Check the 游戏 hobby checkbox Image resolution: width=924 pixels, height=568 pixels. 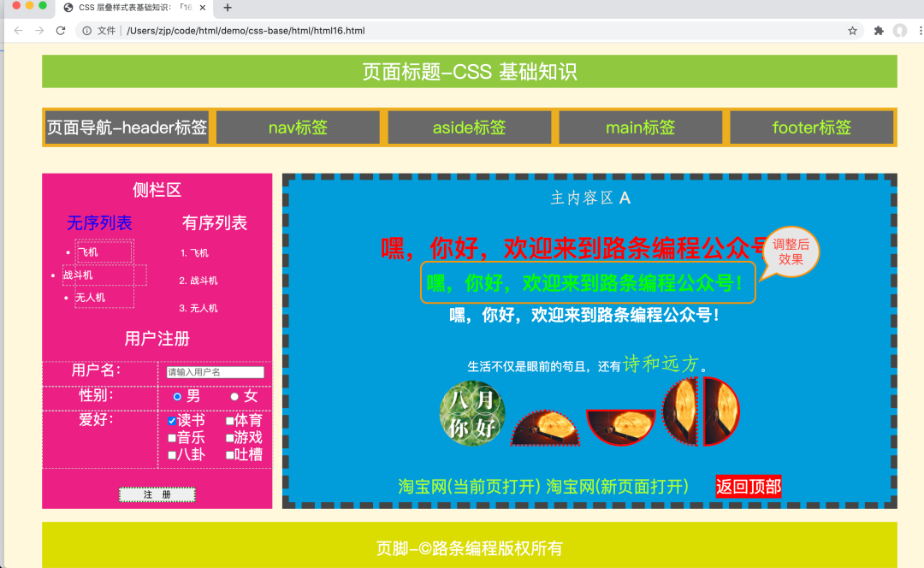(x=230, y=438)
